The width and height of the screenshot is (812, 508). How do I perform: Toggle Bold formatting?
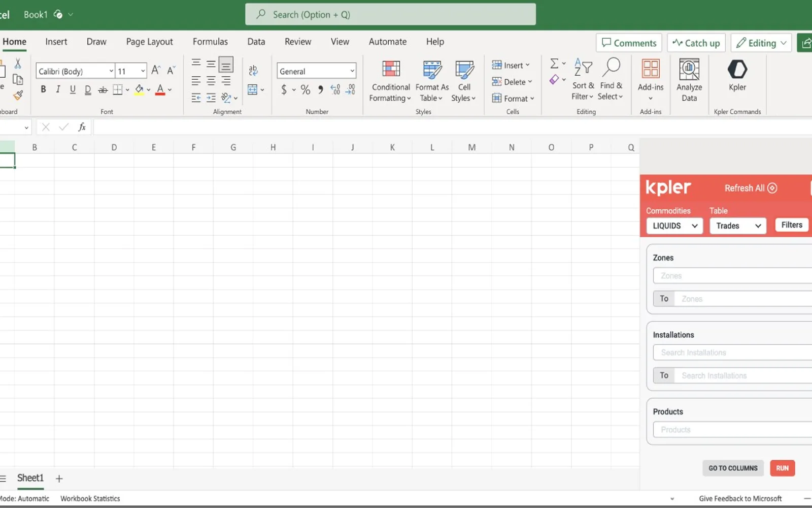tap(43, 89)
